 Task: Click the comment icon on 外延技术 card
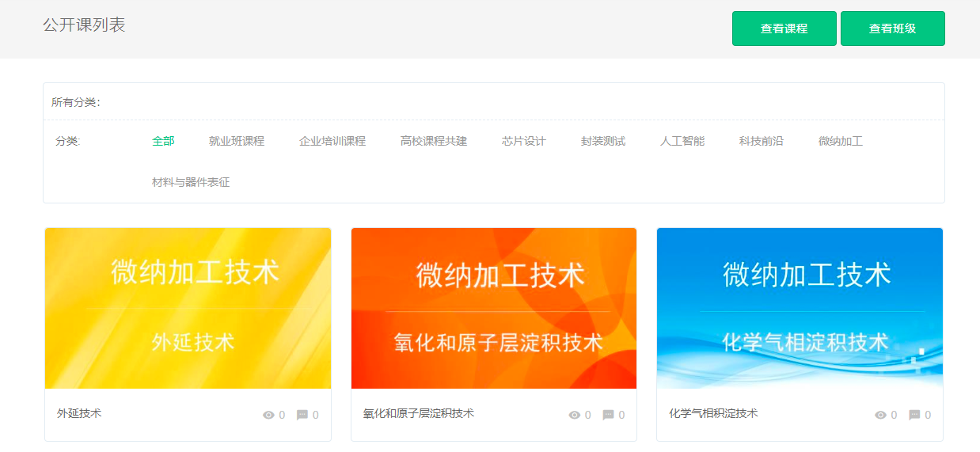tap(302, 415)
